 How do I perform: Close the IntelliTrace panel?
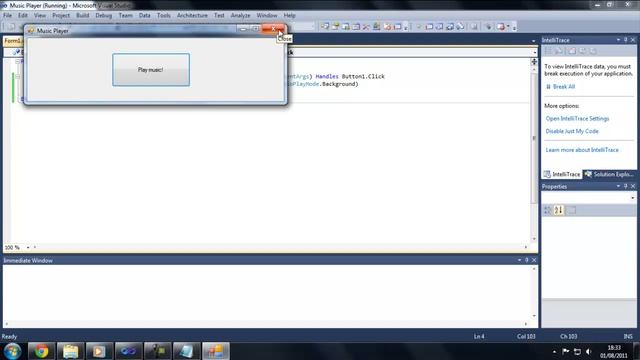(x=633, y=40)
